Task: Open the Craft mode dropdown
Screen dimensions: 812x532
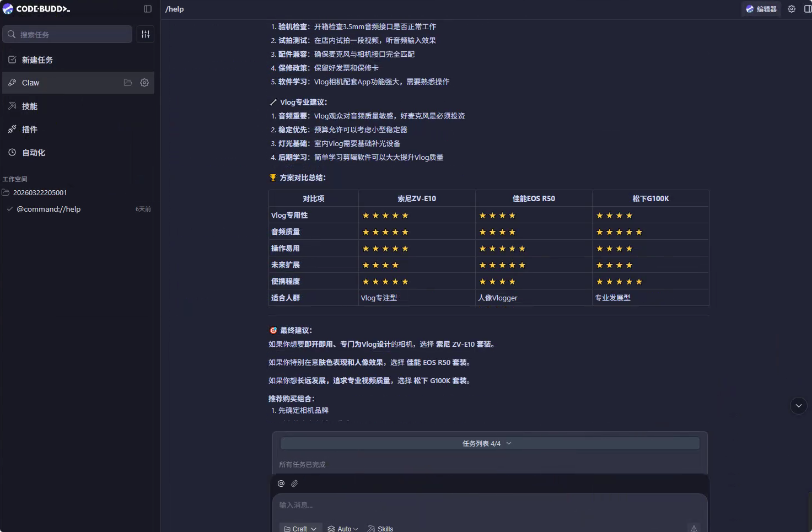Action: click(x=301, y=528)
